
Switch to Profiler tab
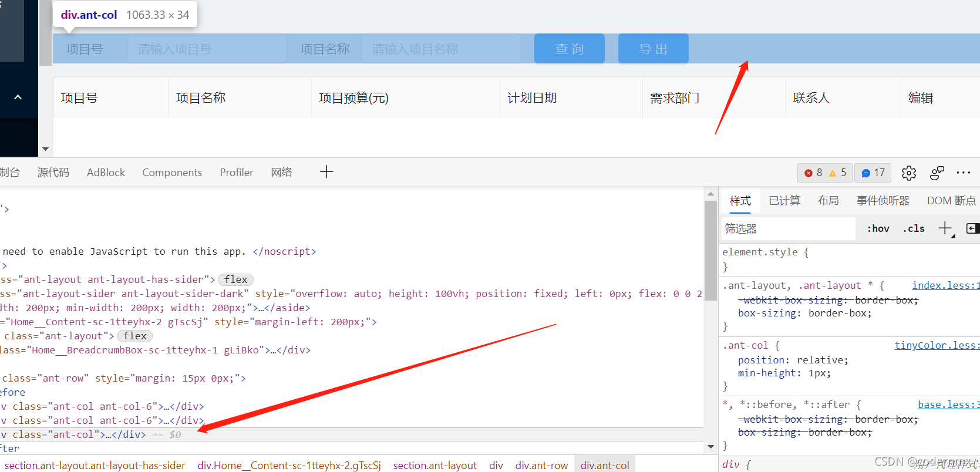pyautogui.click(x=236, y=172)
